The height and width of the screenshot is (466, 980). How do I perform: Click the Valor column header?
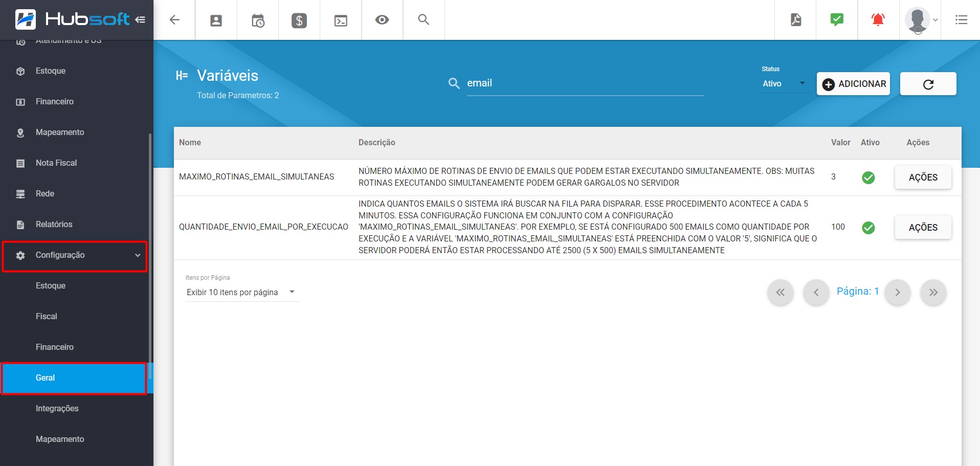[840, 143]
